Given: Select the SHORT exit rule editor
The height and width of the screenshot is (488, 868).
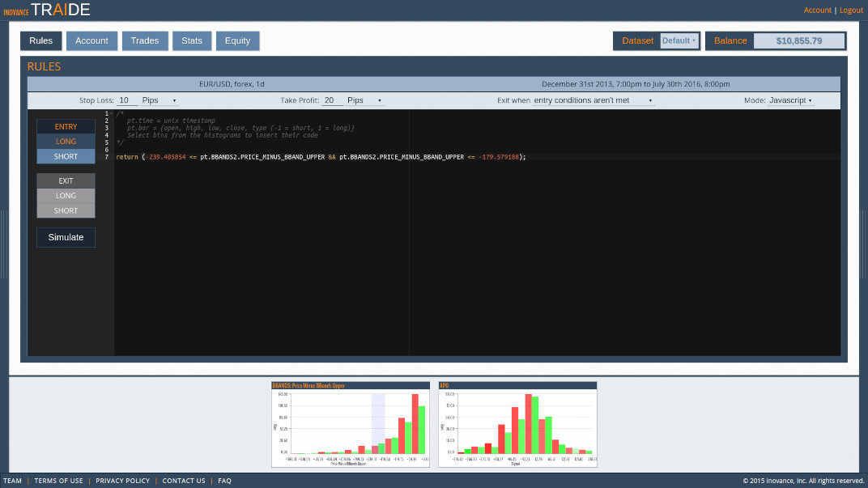Looking at the screenshot, I should point(66,210).
